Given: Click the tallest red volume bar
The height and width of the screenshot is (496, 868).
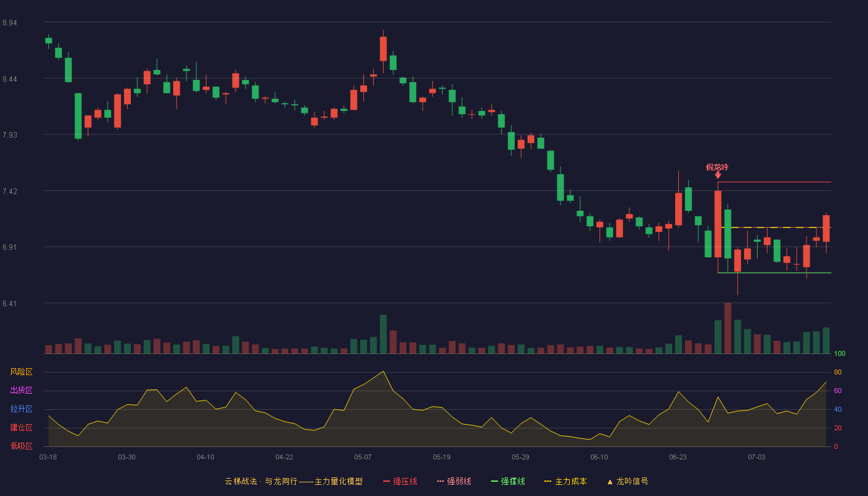Looking at the screenshot, I should 728,328.
